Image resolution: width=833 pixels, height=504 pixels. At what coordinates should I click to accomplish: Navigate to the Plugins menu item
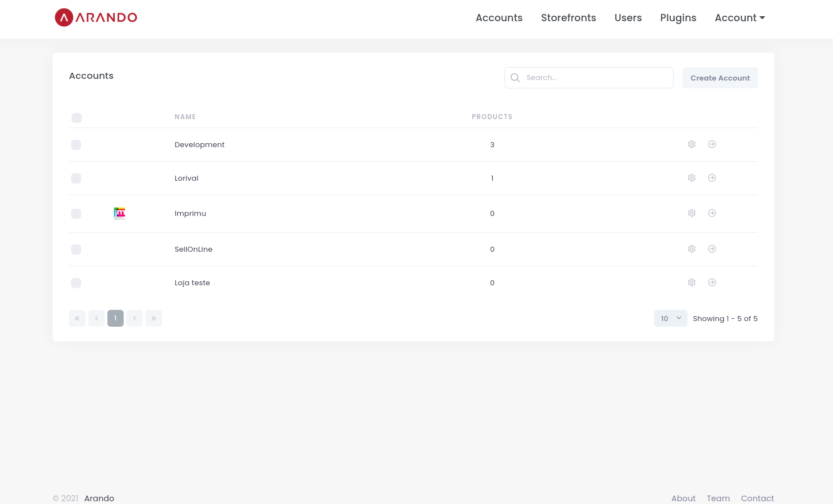pos(678,18)
